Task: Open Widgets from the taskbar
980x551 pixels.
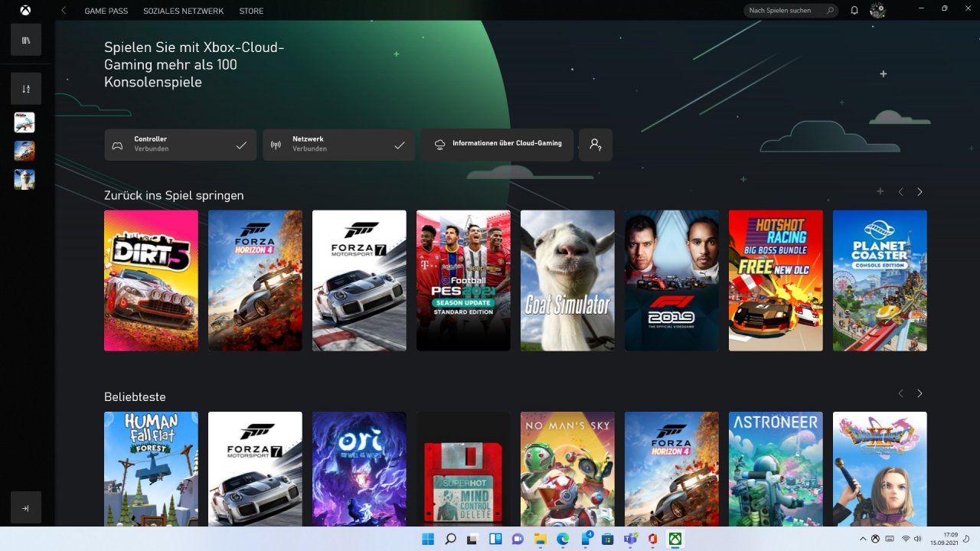Action: tap(495, 539)
